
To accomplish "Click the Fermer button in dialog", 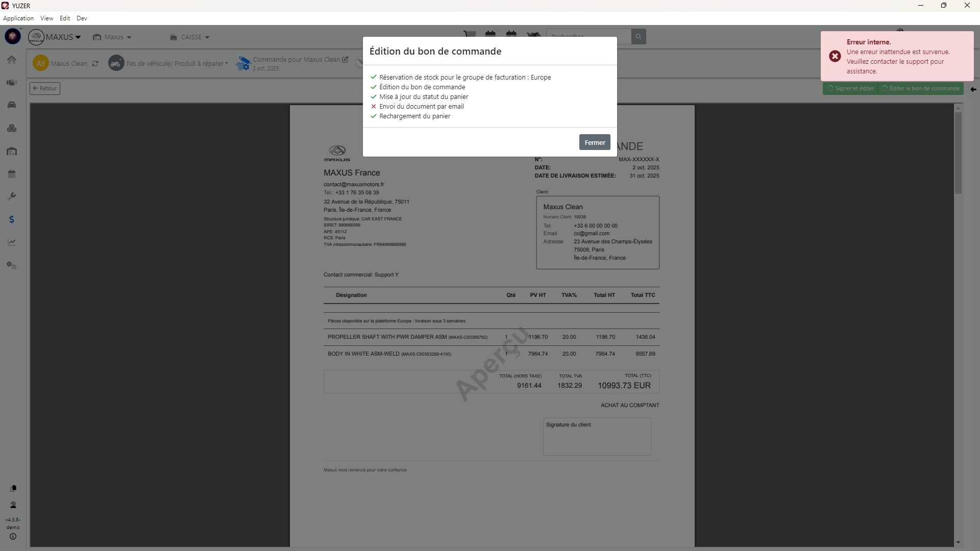I will [x=594, y=142].
